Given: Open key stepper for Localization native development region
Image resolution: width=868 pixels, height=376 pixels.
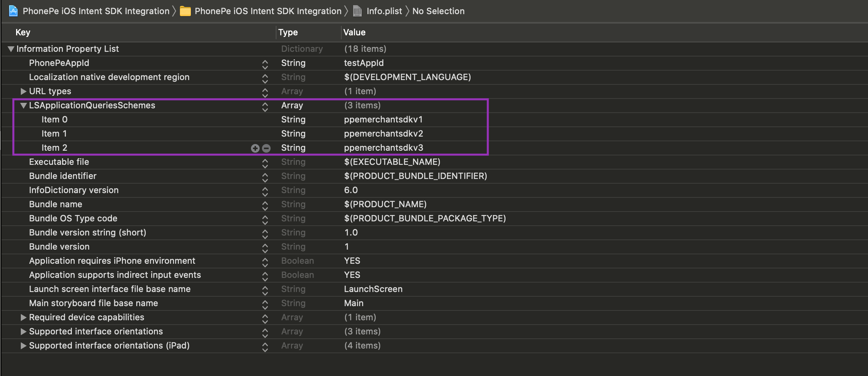Looking at the screenshot, I should click(x=265, y=78).
